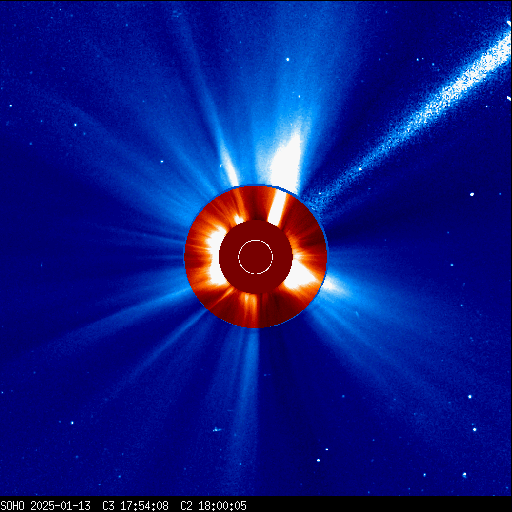Viewport: 512px width, 512px height.
Task: Click the elongated bright object below the Sun at bottom
Action: click(217, 429)
